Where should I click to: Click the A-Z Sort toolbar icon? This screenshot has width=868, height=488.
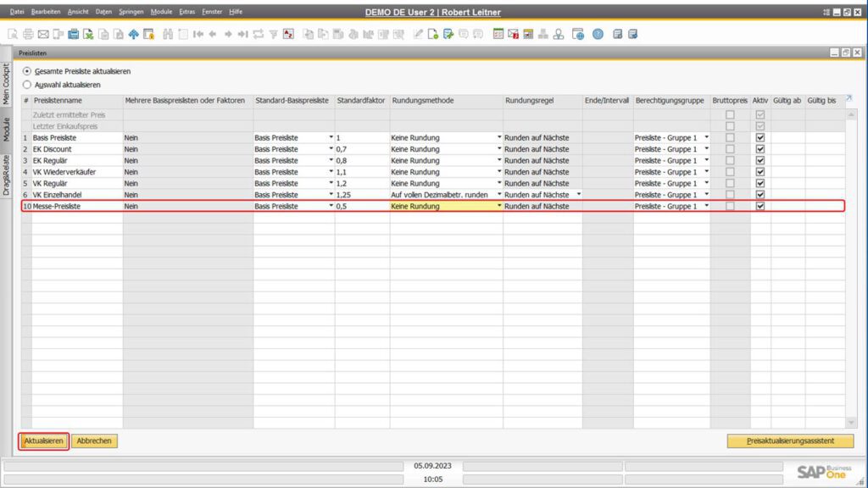pos(288,34)
